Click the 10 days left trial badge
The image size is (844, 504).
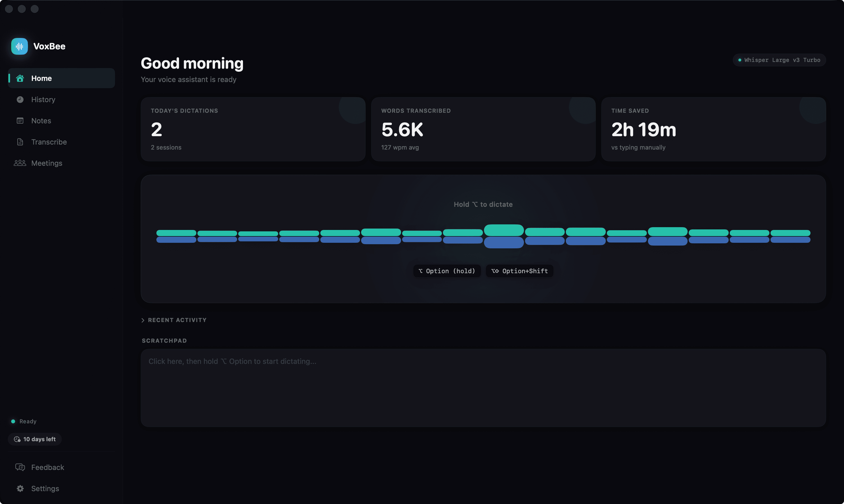(34, 439)
